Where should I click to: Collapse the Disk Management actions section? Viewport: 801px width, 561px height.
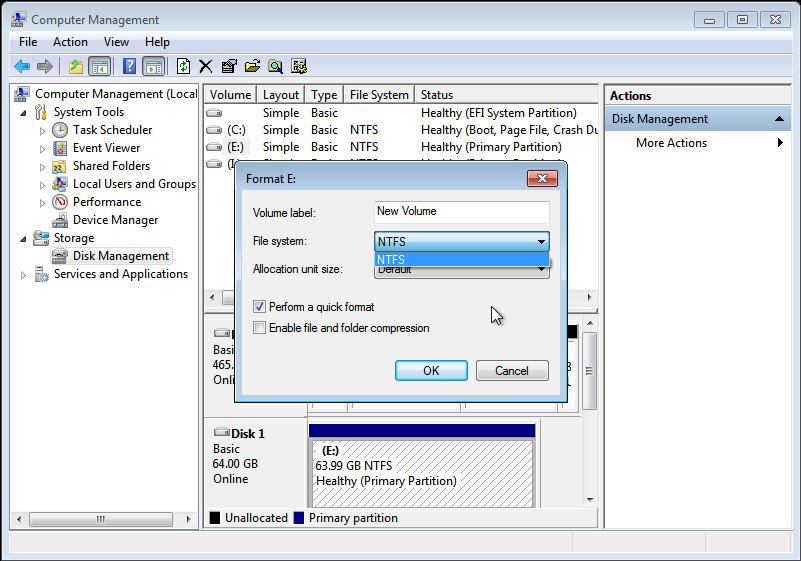pyautogui.click(x=779, y=119)
